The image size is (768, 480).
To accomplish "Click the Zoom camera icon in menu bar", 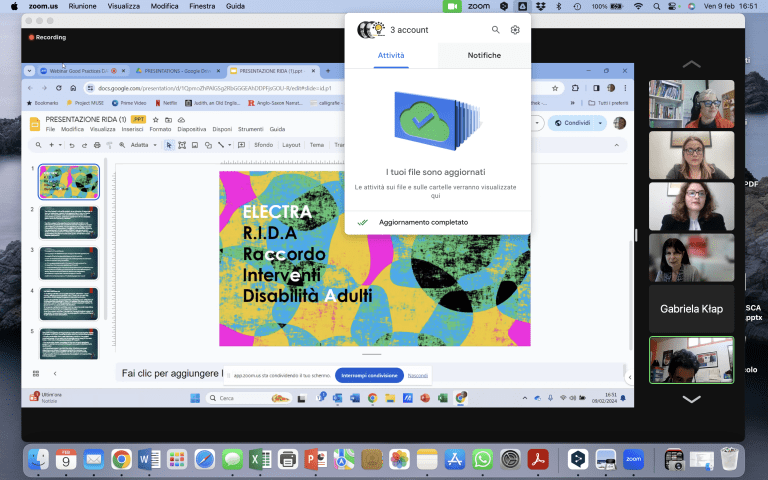I will pos(452,6).
